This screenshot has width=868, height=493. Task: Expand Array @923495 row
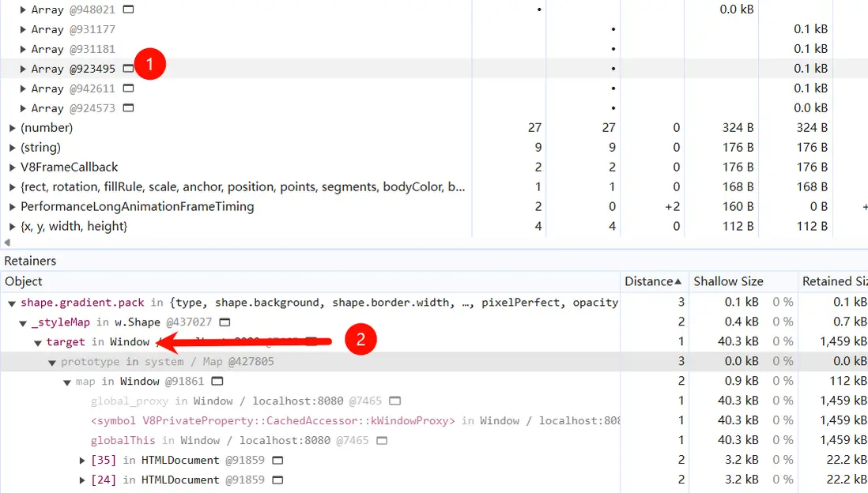tap(23, 69)
